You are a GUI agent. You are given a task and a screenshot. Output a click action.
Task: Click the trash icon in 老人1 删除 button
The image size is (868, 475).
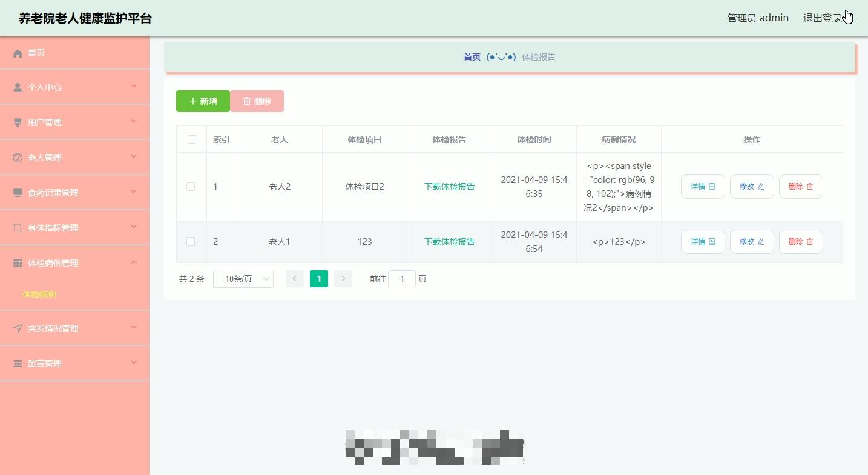point(810,242)
